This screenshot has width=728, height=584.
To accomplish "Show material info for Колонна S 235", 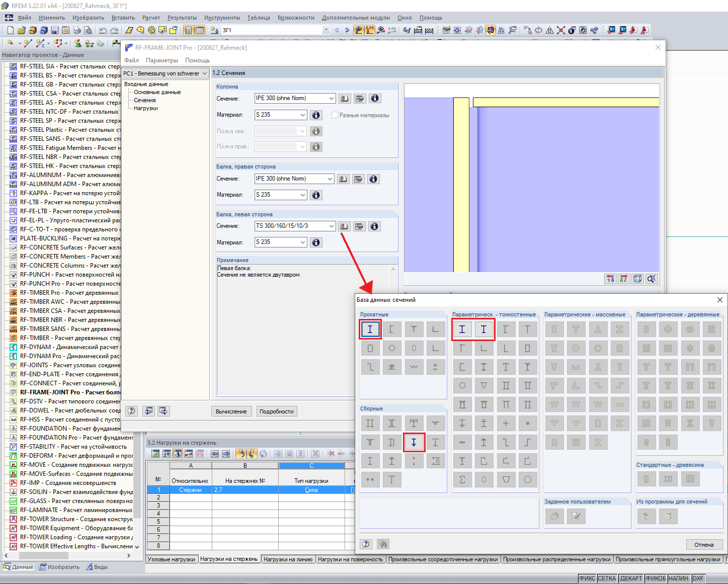I will pyautogui.click(x=316, y=115).
